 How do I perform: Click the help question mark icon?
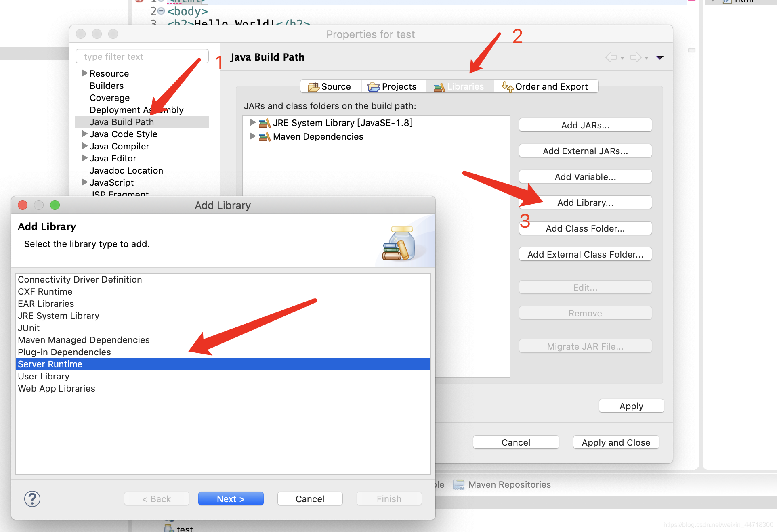click(x=32, y=499)
